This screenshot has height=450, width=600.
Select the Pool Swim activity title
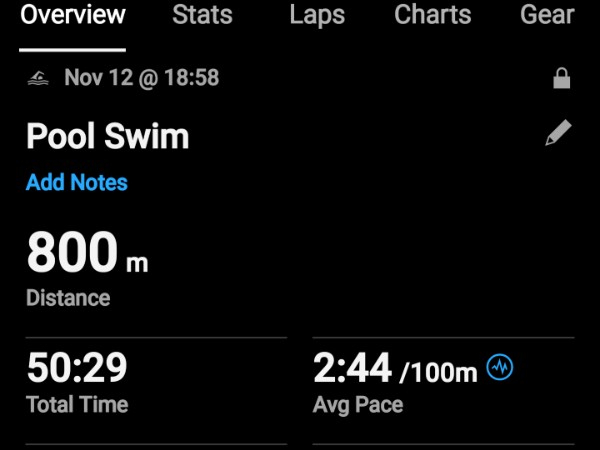(107, 137)
